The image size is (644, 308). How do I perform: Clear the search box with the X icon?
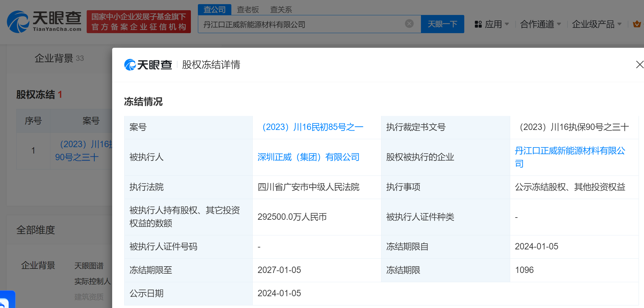coord(409,24)
